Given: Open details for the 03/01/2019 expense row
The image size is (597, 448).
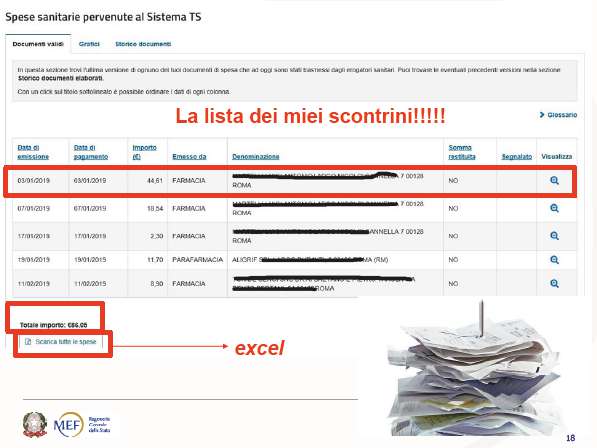Looking at the screenshot, I should pos(554,180).
